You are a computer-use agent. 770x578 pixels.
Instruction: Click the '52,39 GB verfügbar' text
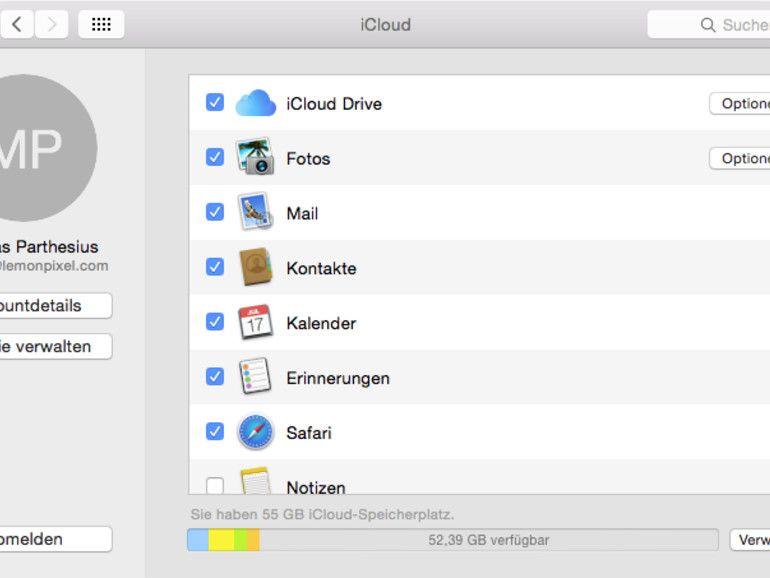(x=489, y=540)
